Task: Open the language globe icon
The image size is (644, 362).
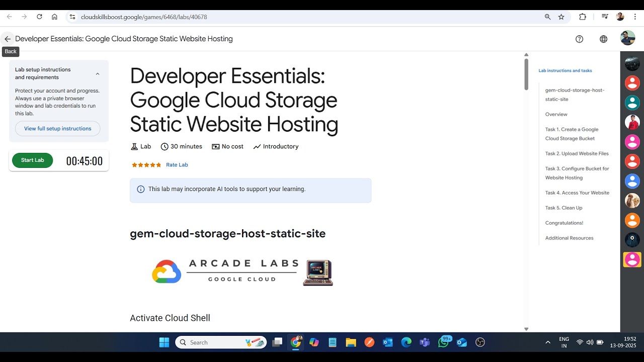Action: pos(603,39)
